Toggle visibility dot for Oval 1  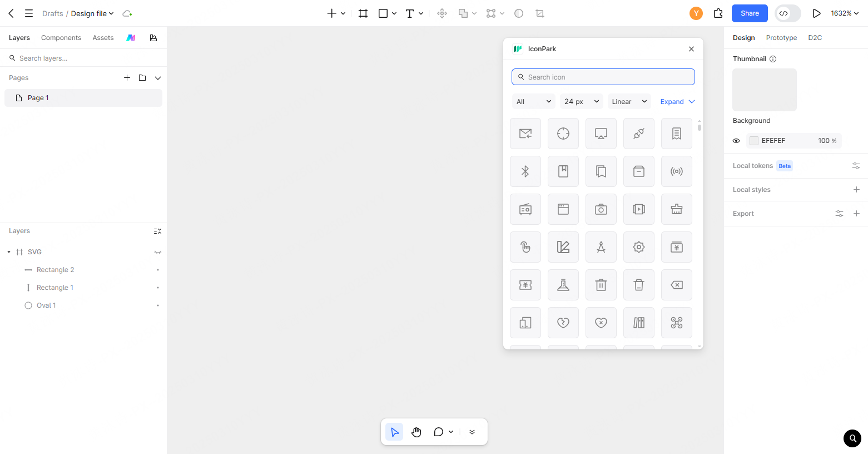pos(158,305)
